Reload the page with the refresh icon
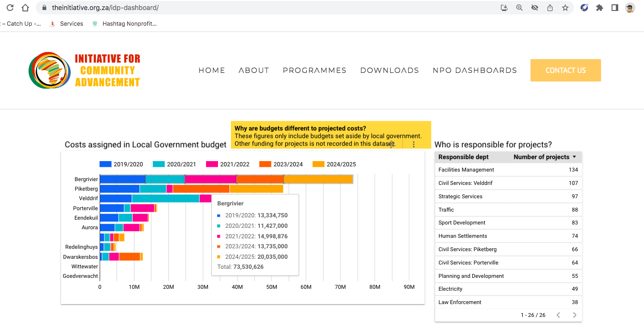Screen dimensions: 644x326 pyautogui.click(x=10, y=8)
